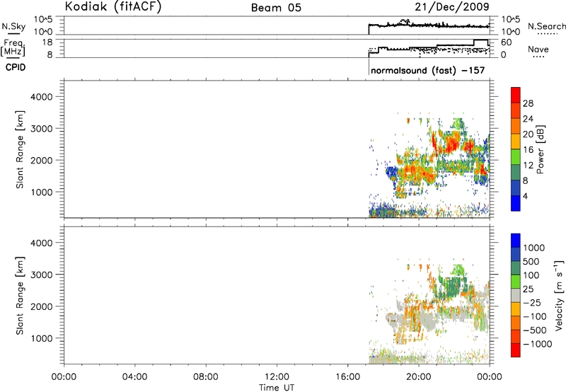Click the '4000' tick in power panel
The width and height of the screenshot is (566, 392).
coord(42,97)
